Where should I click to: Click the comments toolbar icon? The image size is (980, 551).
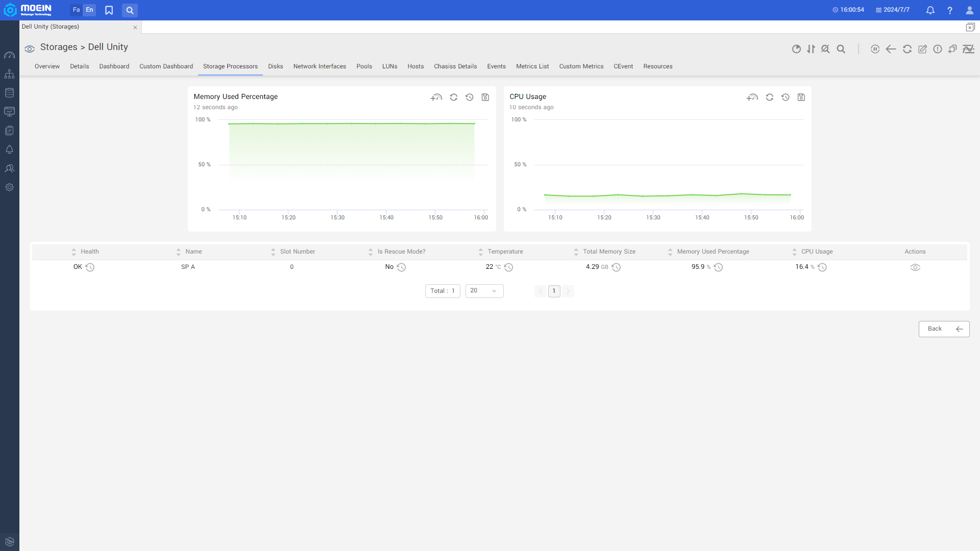click(x=952, y=49)
